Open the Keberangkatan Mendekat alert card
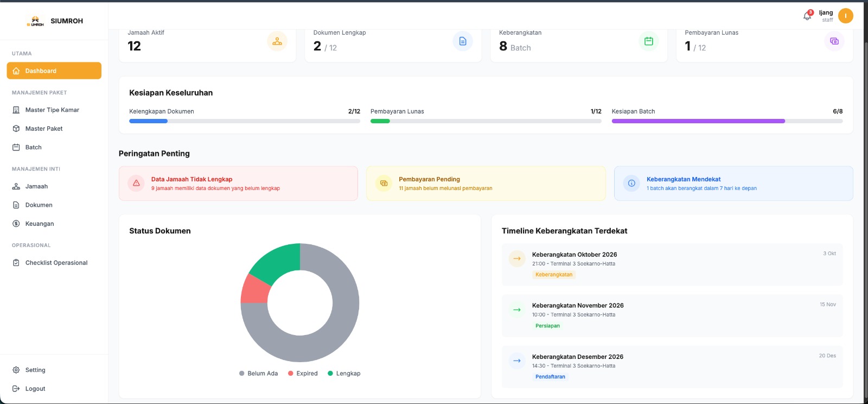The width and height of the screenshot is (868, 404). coord(733,184)
